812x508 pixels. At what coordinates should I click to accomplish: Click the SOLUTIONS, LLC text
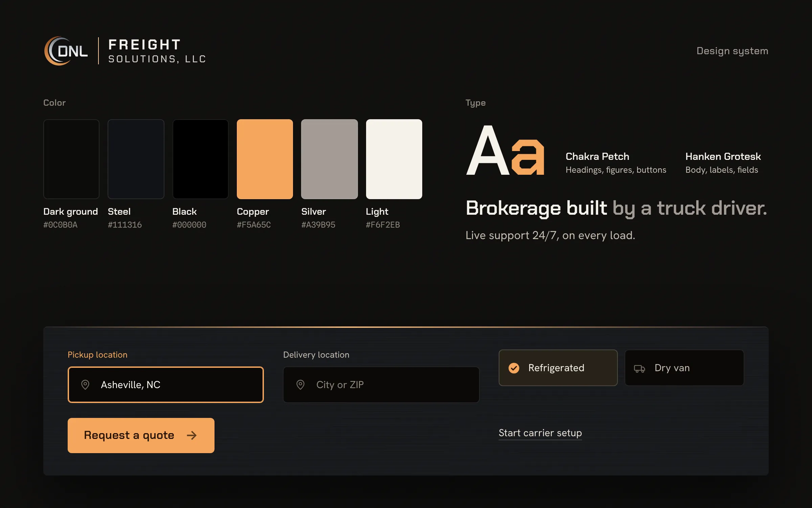click(x=157, y=59)
